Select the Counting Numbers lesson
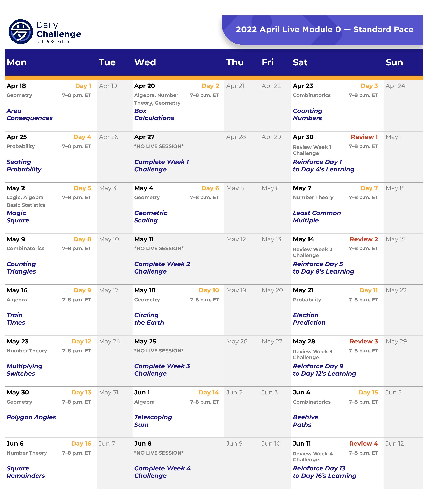428x504 pixels. pos(307,114)
